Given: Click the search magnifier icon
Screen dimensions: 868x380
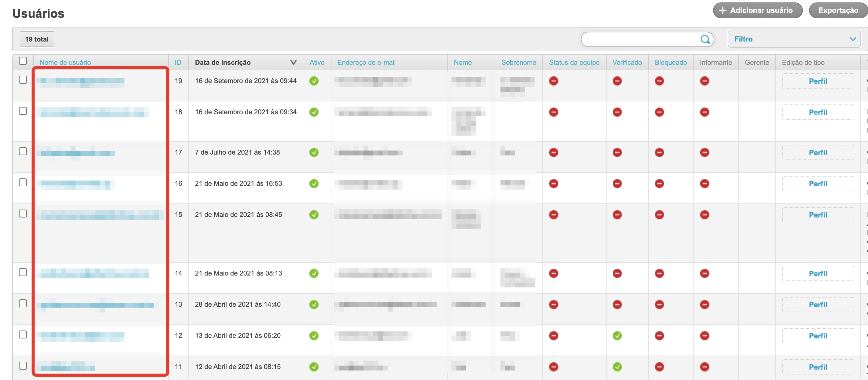Looking at the screenshot, I should tap(705, 39).
